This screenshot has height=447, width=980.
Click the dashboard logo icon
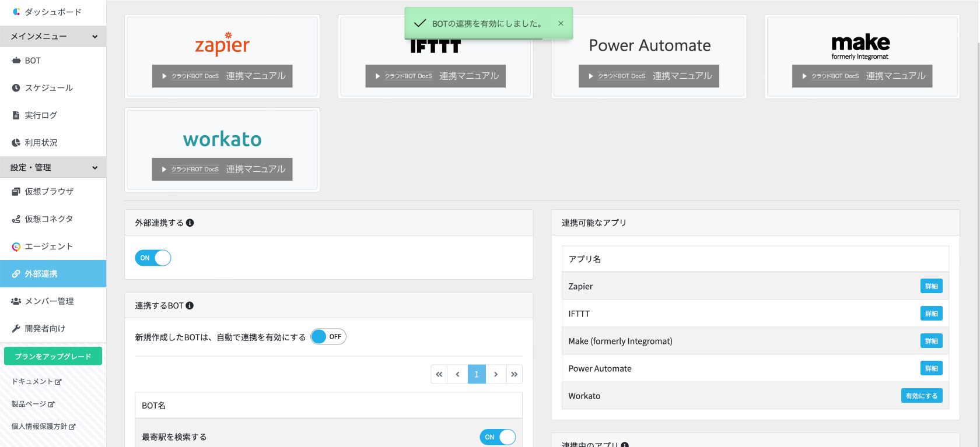[16, 12]
